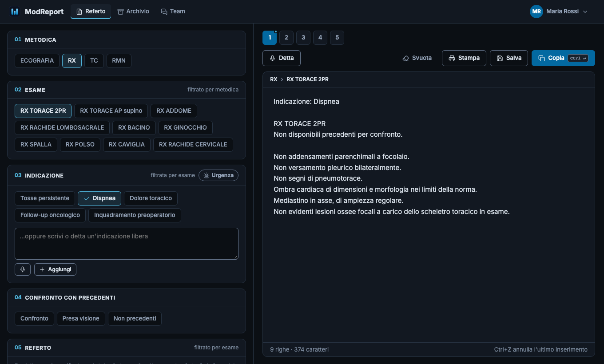Viewport: 604px width, 364px height.
Task: Focus the free indication text area
Action: 127,244
